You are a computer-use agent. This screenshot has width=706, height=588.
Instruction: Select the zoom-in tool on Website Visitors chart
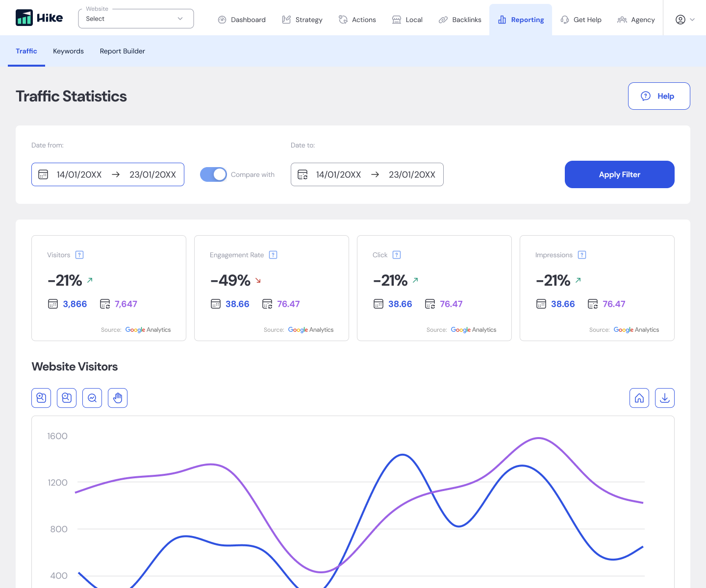coord(41,398)
